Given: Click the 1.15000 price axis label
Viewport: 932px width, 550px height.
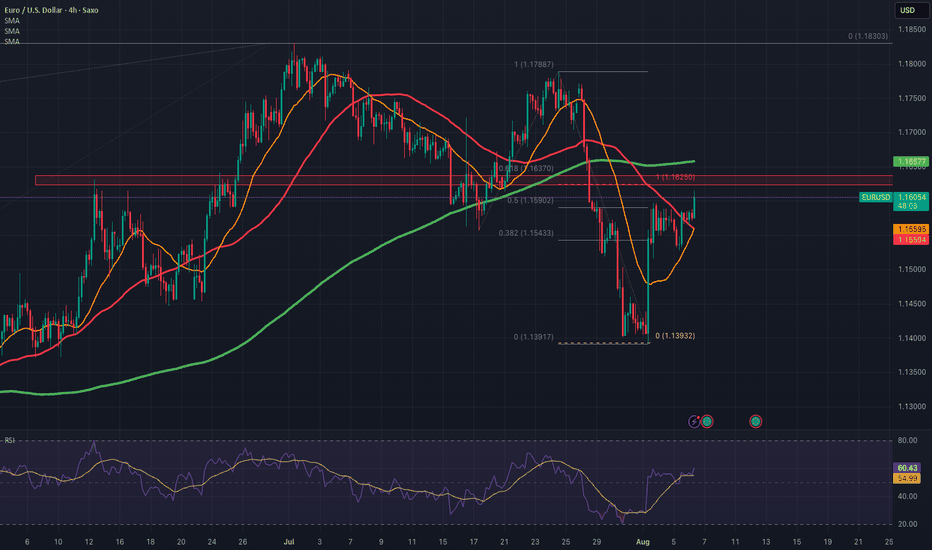Looking at the screenshot, I should coord(912,269).
